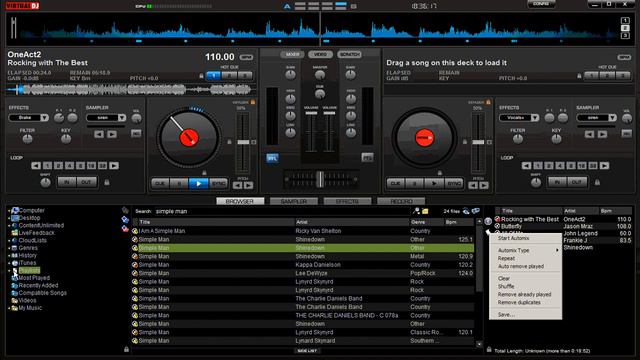Expand the ContentUnlimited tree node
The image size is (640, 360).
click(9, 226)
